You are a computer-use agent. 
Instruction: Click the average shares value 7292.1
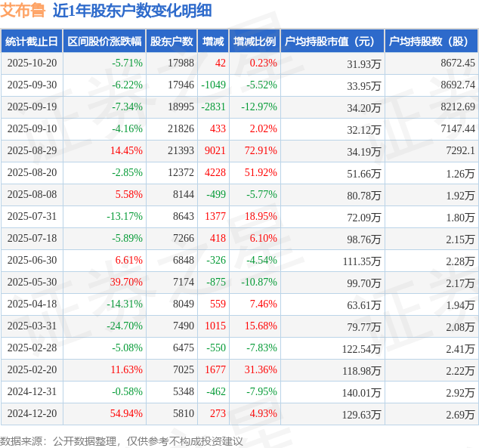pyautogui.click(x=460, y=150)
